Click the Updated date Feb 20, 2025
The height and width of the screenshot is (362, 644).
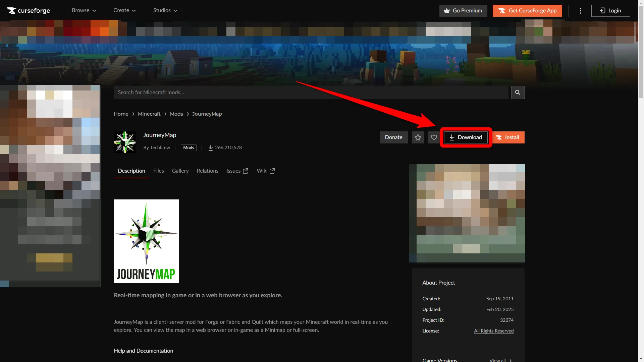[500, 309]
